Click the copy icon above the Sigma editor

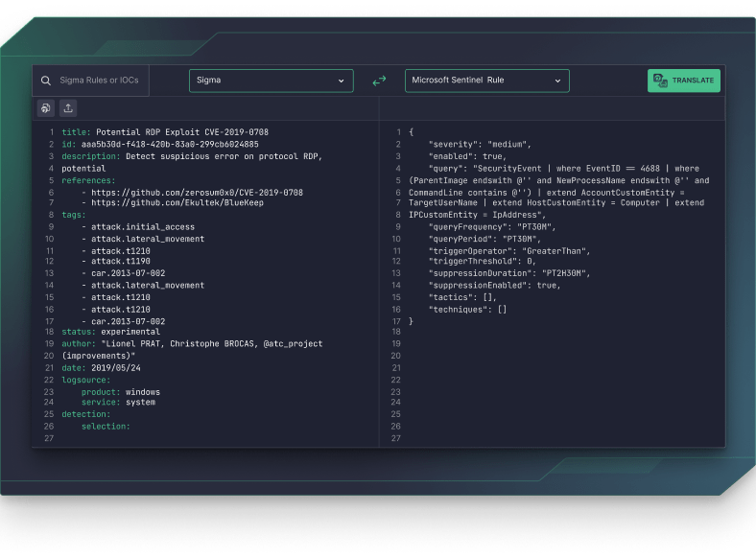(x=46, y=108)
